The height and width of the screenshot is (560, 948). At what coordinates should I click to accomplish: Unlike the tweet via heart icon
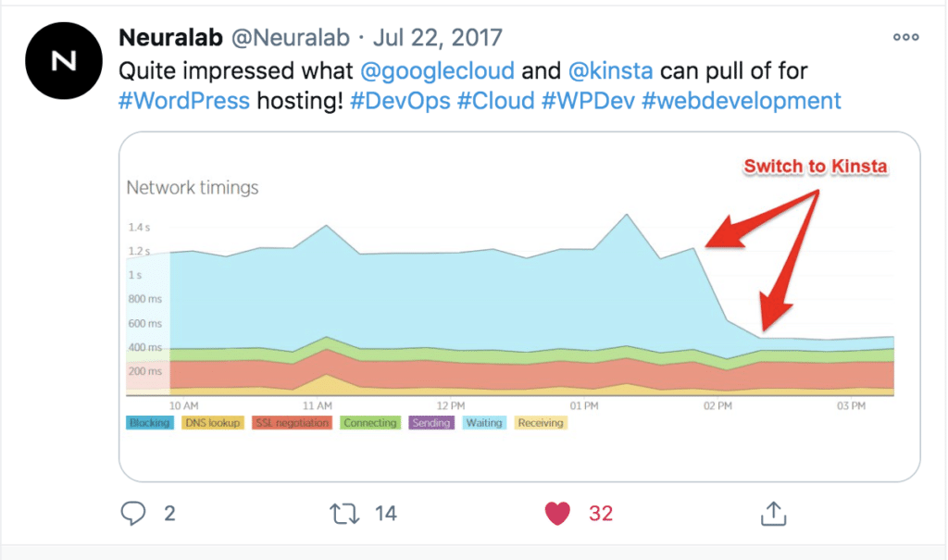tap(556, 513)
